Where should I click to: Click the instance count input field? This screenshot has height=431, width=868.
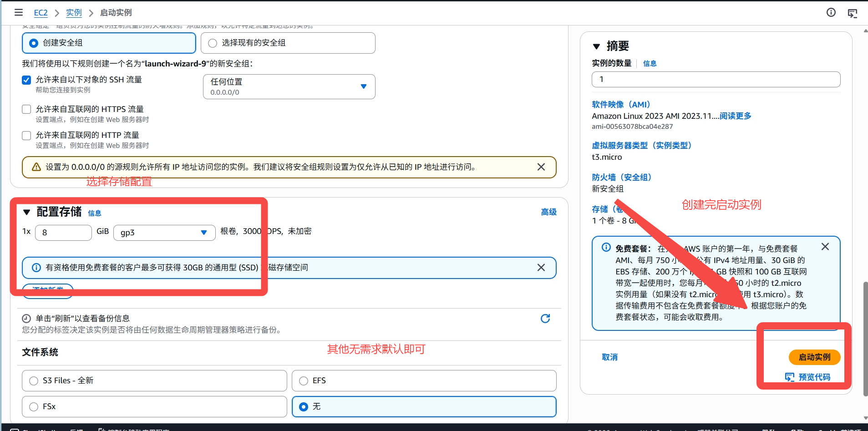point(716,79)
